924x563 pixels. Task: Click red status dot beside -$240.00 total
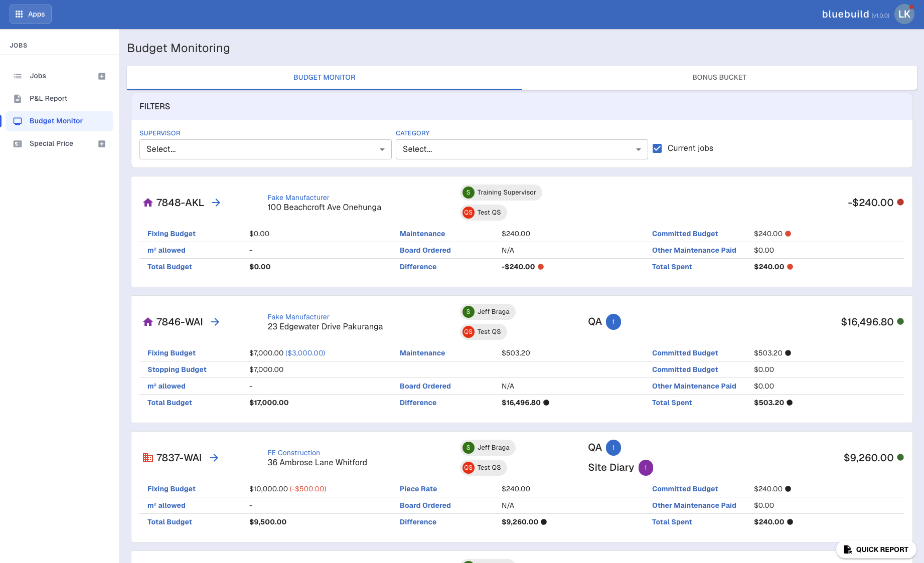click(900, 202)
